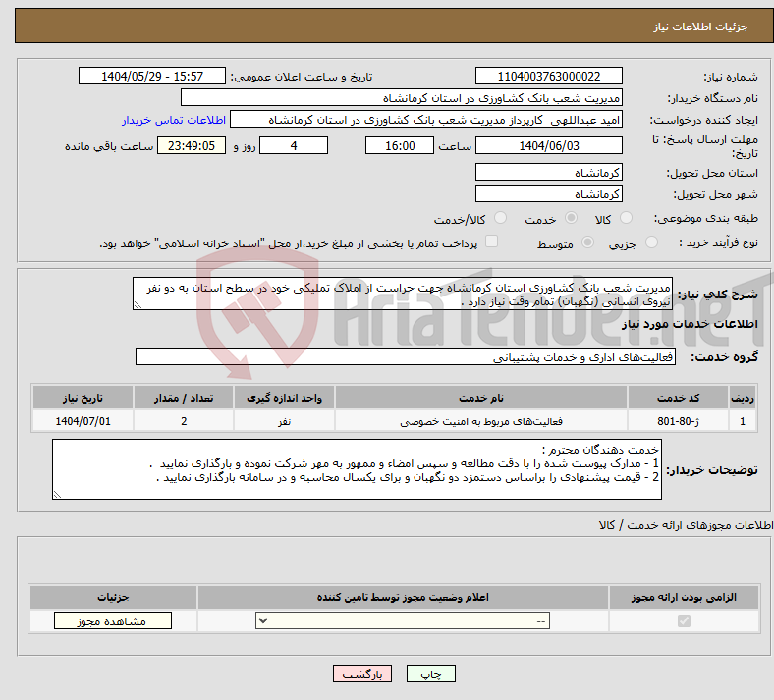Toggle the اسناد خزانه اسلامی payment checkbox

tap(492, 242)
